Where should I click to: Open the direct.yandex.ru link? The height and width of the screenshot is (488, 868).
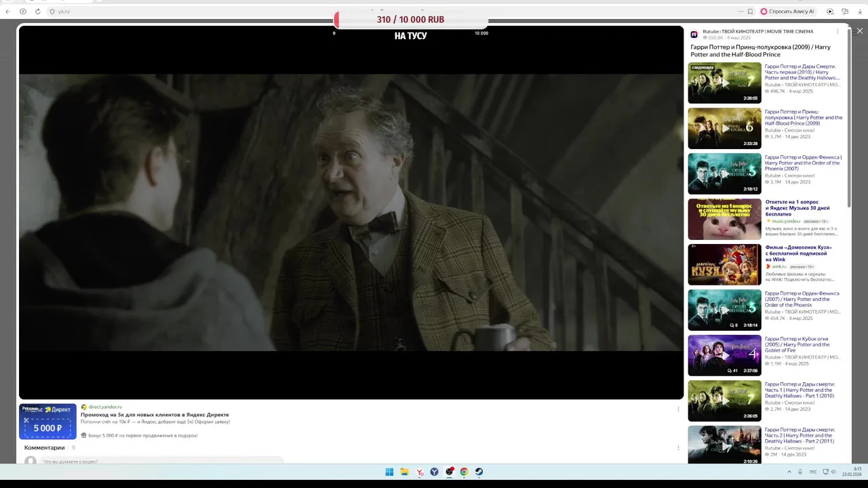tap(105, 407)
